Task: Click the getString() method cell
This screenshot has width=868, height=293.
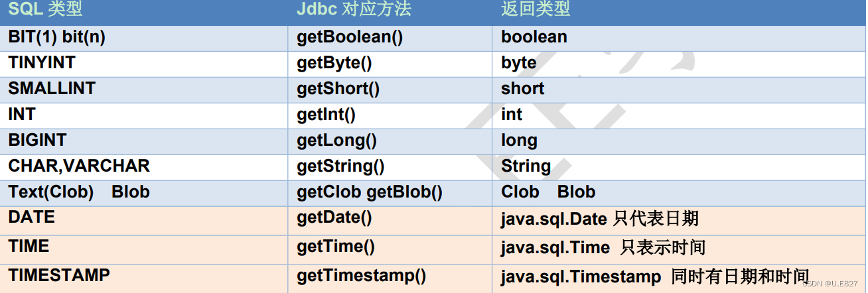Action: [x=340, y=166]
